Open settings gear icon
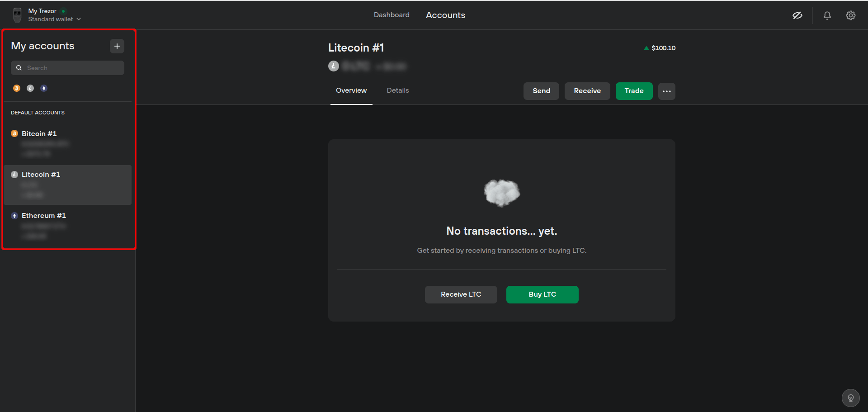Image resolution: width=868 pixels, height=412 pixels. pyautogui.click(x=851, y=15)
